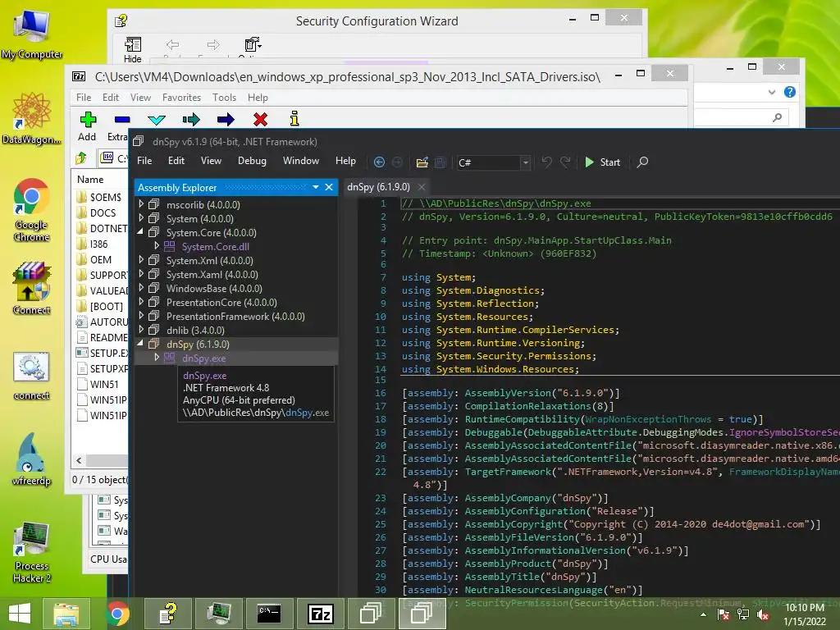Select dnSpy.exe module in Assembly Explorer
This screenshot has height=630, width=840.
203,358
